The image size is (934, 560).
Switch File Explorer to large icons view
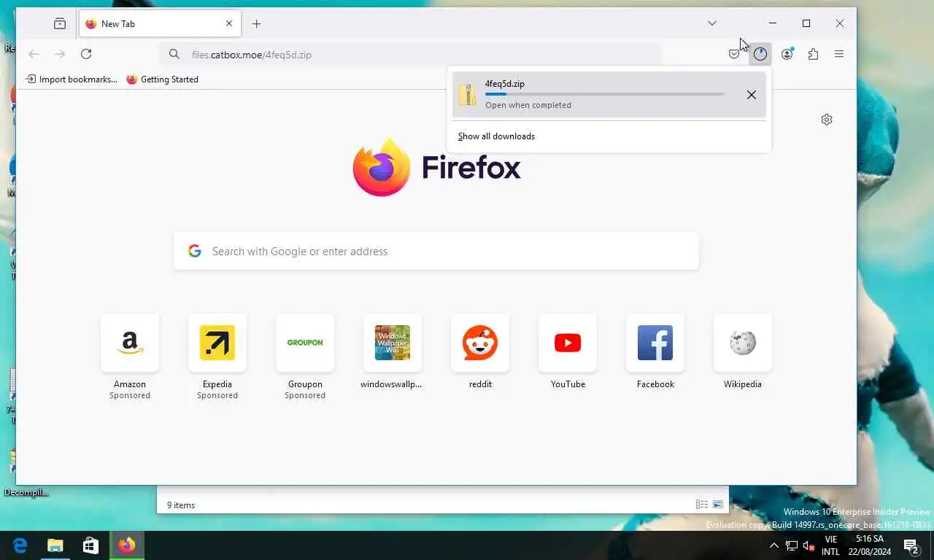click(718, 505)
